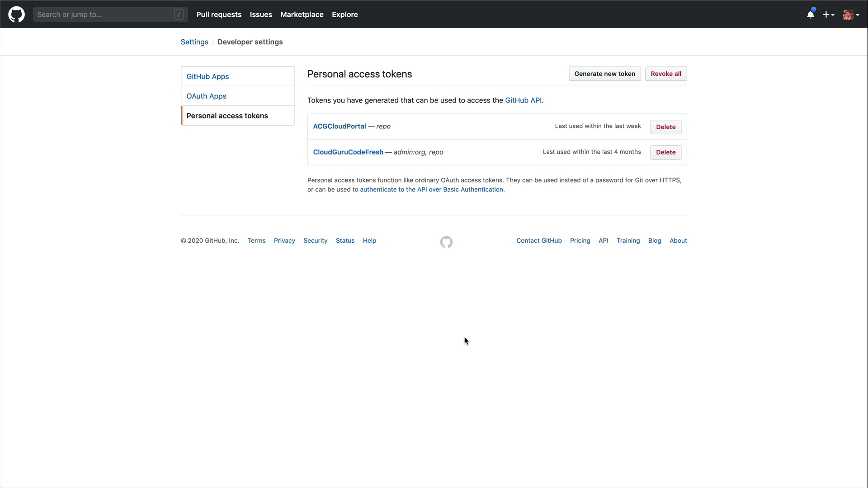Expand the plus create-new dropdown
This screenshot has height=488, width=868.
pos(828,14)
